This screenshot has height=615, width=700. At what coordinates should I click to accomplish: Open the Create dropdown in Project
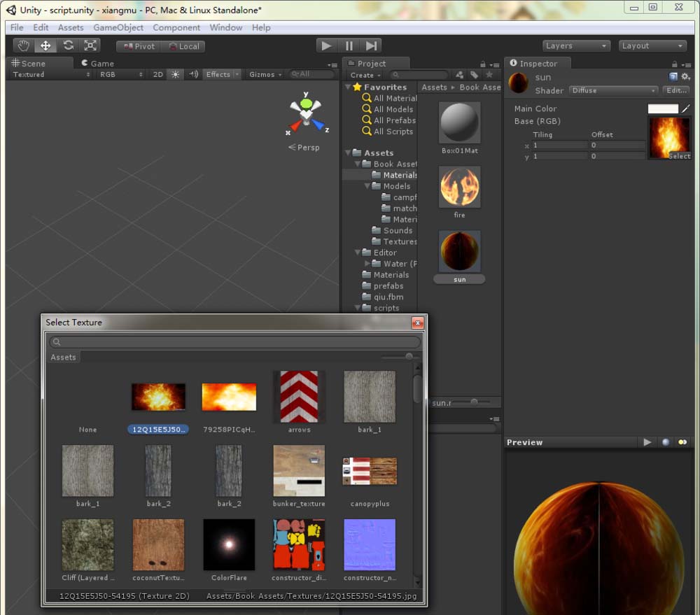point(365,76)
